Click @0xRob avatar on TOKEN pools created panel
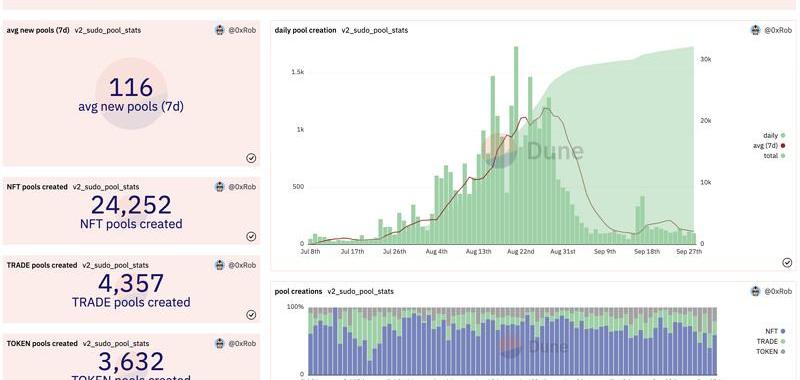This screenshot has width=800, height=380. pyautogui.click(x=219, y=344)
